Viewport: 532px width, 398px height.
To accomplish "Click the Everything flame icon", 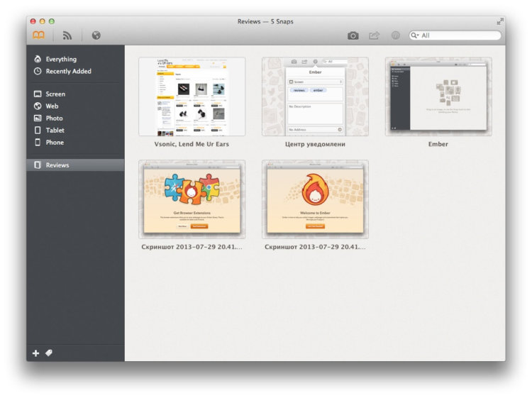I will pyautogui.click(x=38, y=59).
